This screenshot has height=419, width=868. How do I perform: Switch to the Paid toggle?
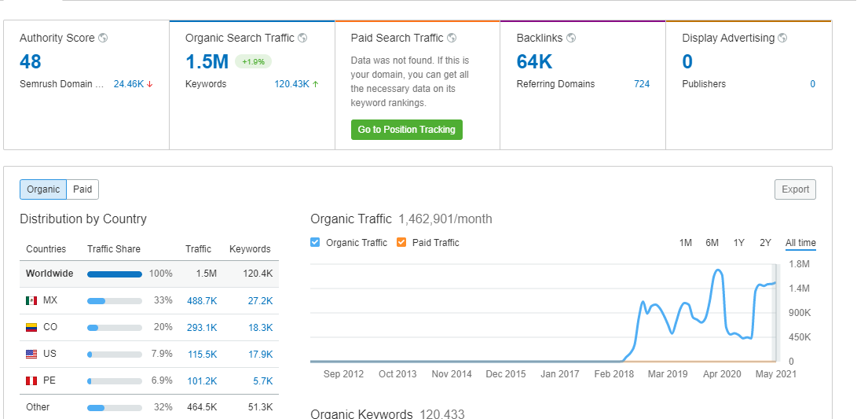82,189
